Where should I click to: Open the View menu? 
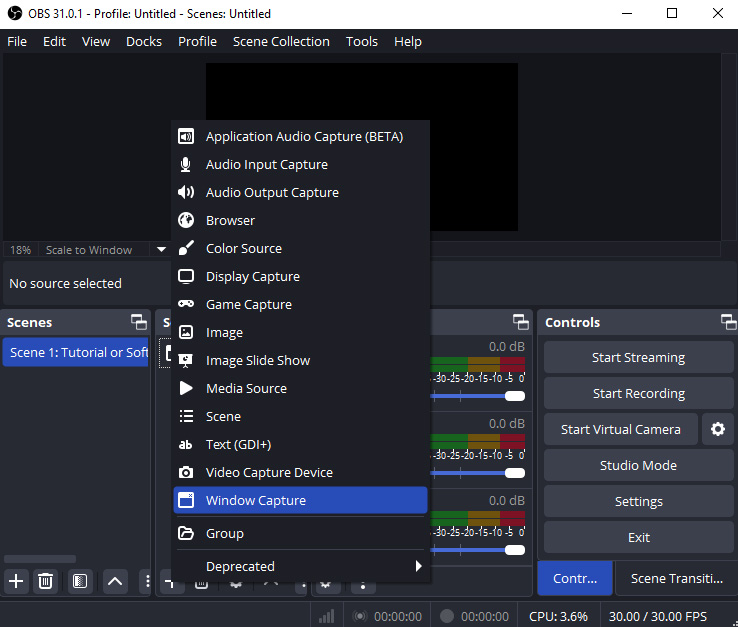click(x=96, y=41)
